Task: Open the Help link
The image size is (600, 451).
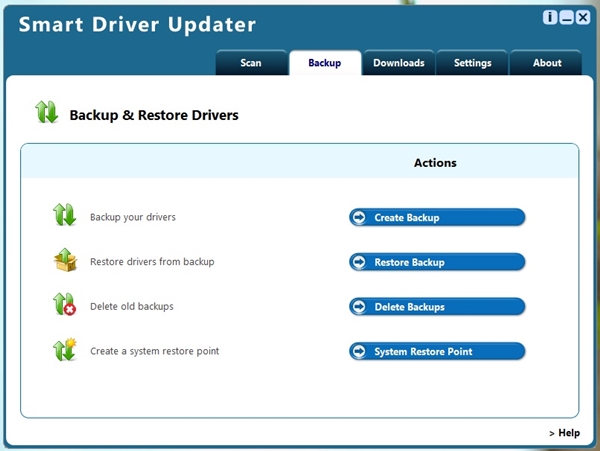Action: point(564,433)
